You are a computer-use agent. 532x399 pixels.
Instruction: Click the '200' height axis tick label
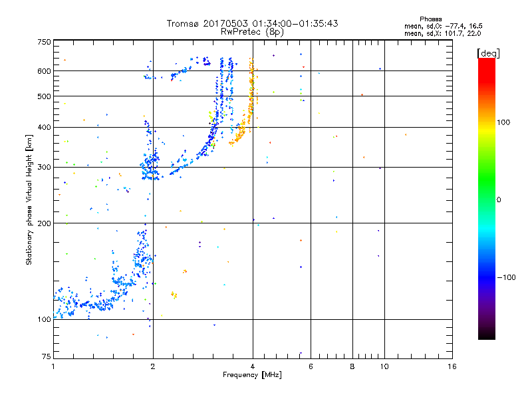click(44, 223)
